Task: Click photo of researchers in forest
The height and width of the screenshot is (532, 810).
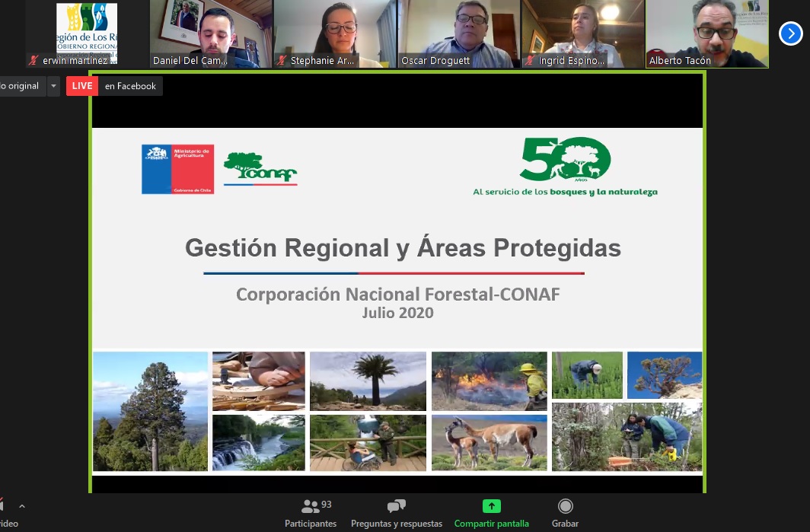Action: pyautogui.click(x=627, y=437)
